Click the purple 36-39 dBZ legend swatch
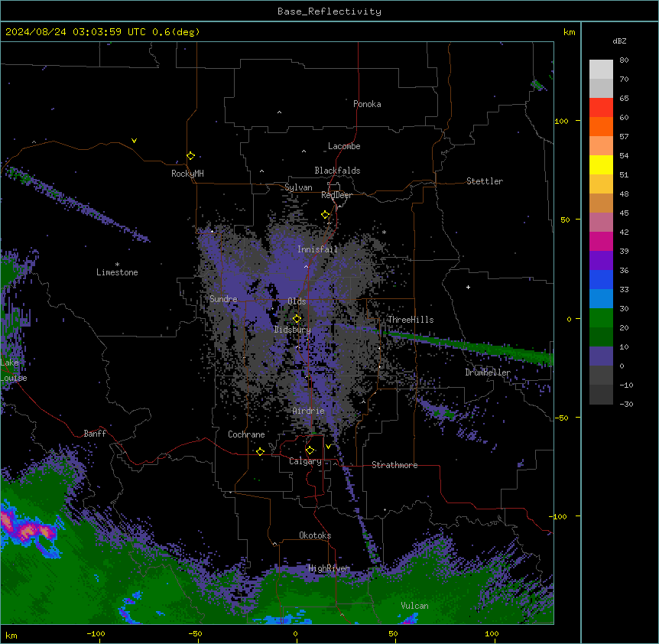The width and height of the screenshot is (659, 644). point(601,261)
